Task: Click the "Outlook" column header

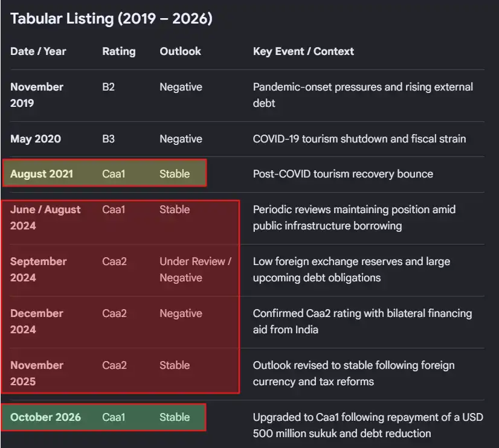Action: point(180,51)
